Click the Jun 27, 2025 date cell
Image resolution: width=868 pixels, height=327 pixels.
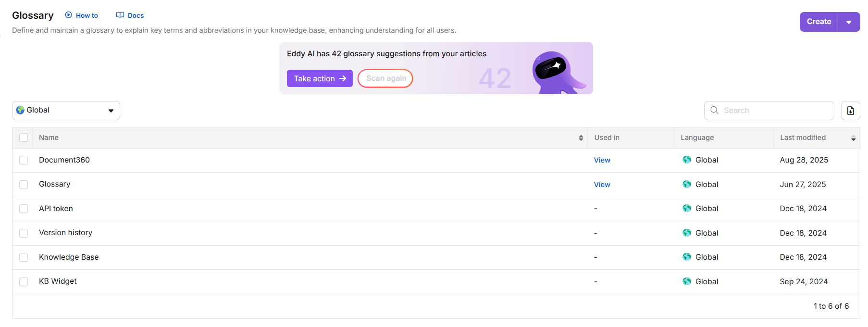click(x=803, y=185)
